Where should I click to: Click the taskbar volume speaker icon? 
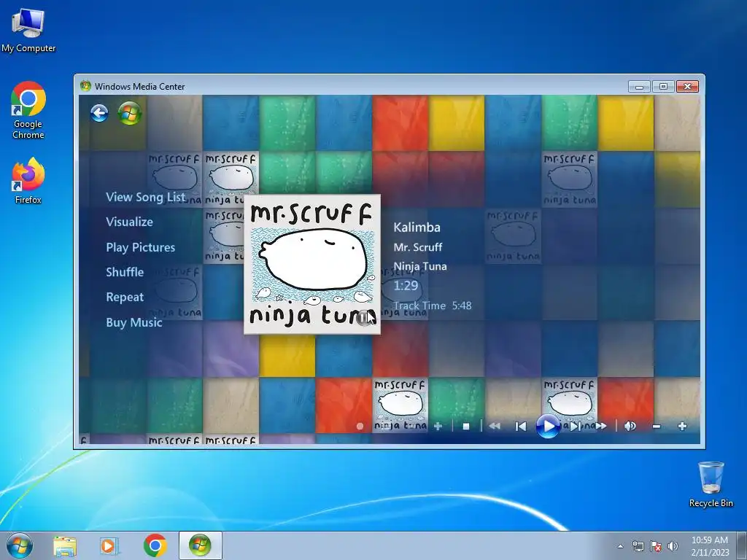click(673, 547)
